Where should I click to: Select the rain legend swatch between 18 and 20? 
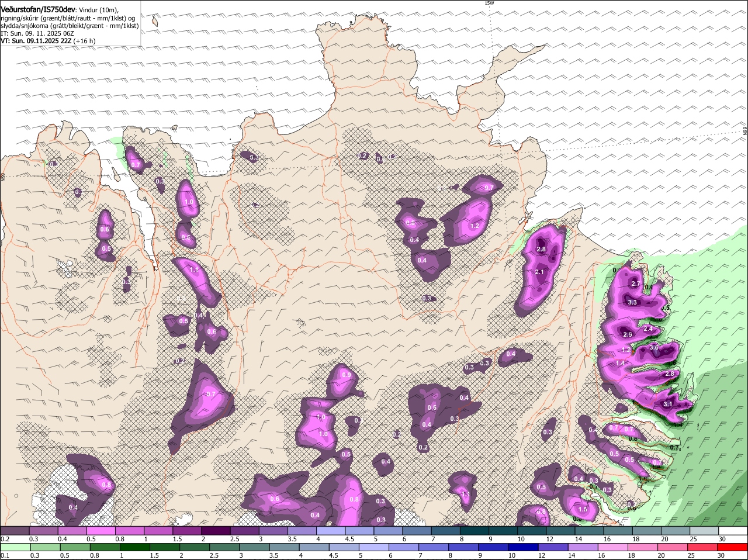coord(643,547)
